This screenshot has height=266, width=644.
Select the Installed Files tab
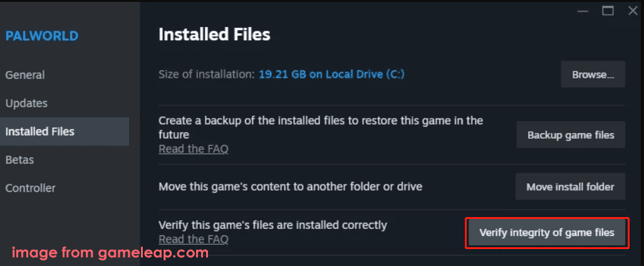(40, 131)
